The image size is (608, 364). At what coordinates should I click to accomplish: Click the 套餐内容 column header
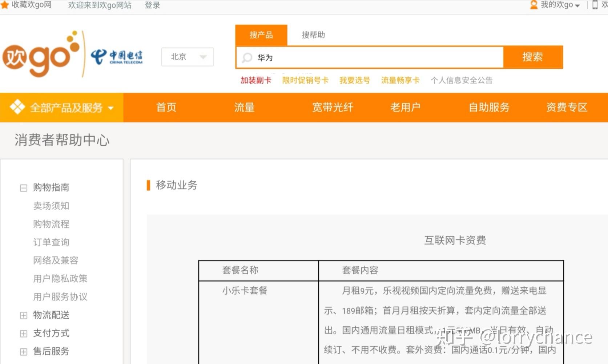pyautogui.click(x=360, y=270)
